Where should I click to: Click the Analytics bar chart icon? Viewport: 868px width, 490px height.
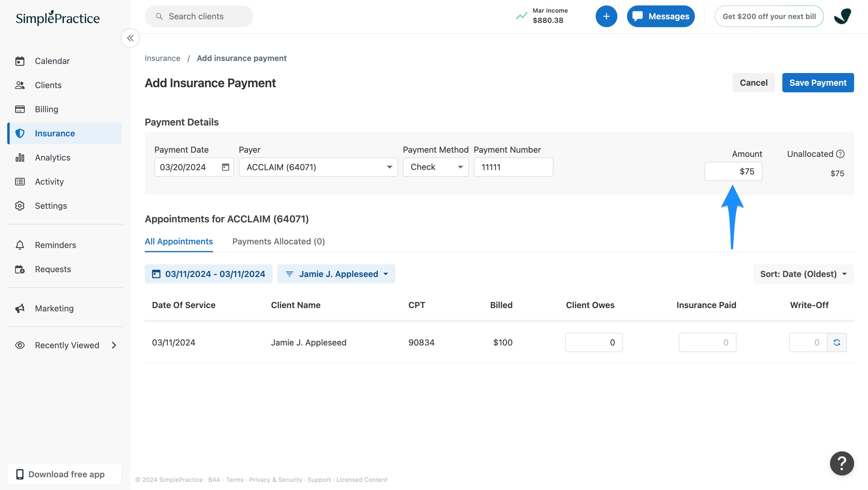click(20, 157)
